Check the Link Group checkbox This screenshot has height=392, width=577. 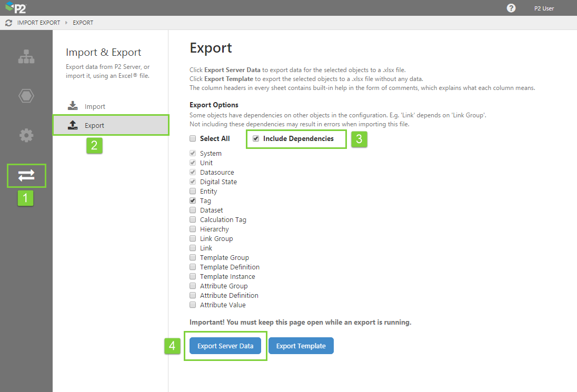point(193,238)
